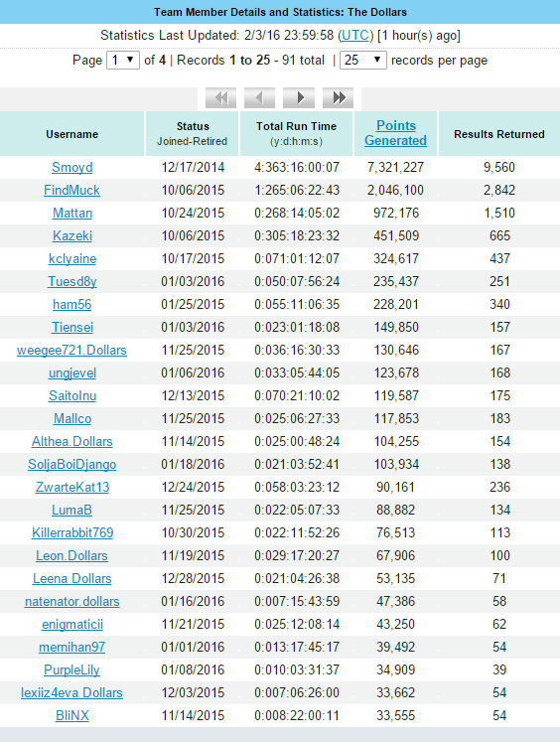
Task: Open lexiiz4eva Dollars profile
Action: pos(71,692)
